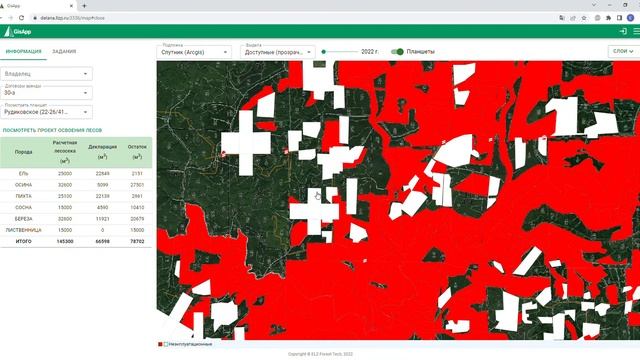
Task: Click the Порода column header
Action: coord(23,152)
